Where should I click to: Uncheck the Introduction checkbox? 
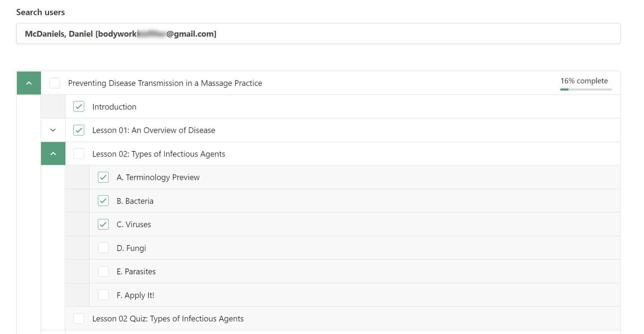pos(79,107)
